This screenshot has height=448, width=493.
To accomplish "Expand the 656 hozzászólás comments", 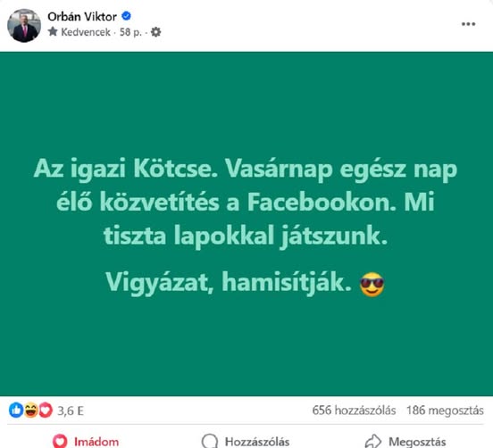I will (354, 411).
